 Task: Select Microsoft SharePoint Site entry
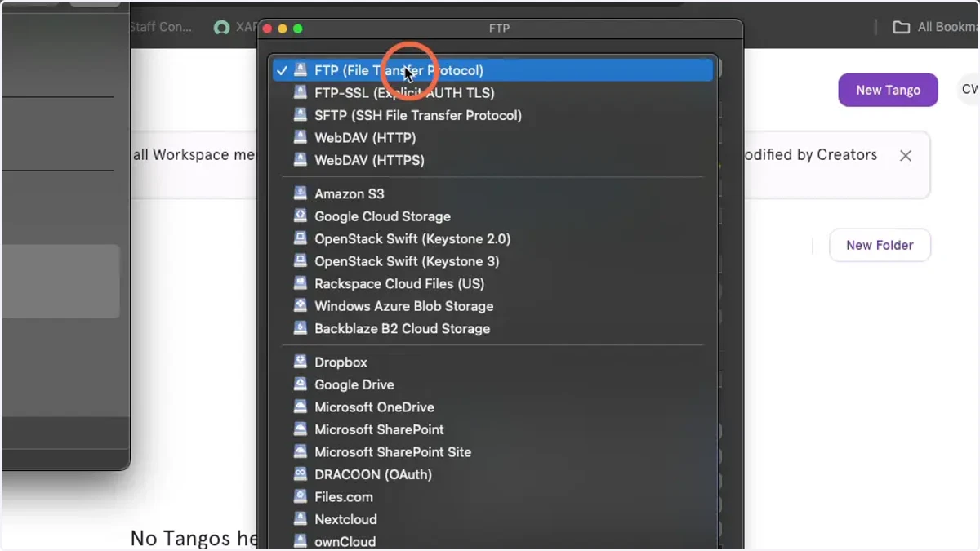pyautogui.click(x=492, y=451)
